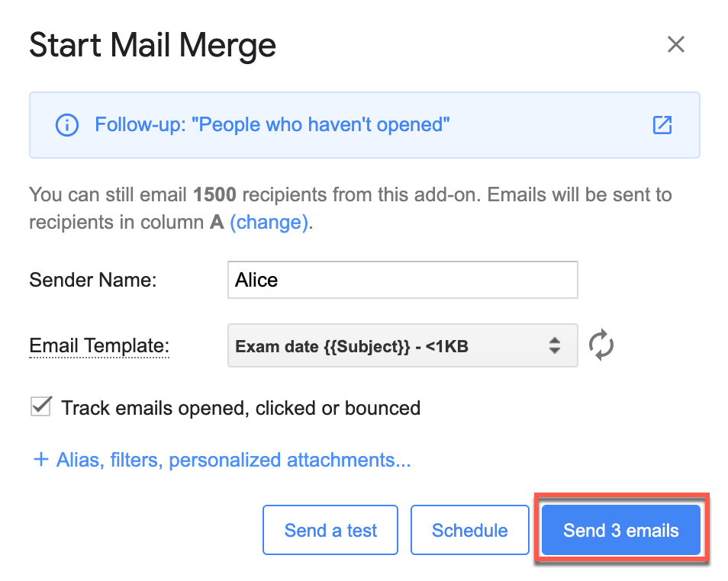The height and width of the screenshot is (581, 728).
Task: Click the Send a test button
Action: [330, 530]
